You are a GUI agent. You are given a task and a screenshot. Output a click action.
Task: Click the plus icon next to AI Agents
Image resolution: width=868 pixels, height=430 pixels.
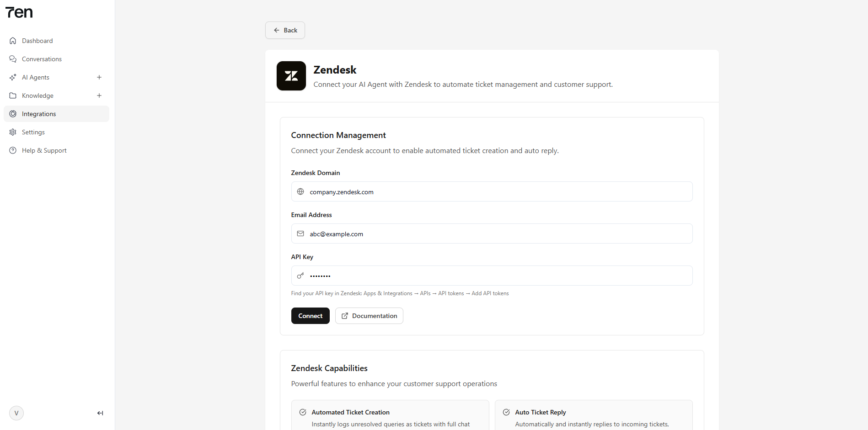(99, 77)
